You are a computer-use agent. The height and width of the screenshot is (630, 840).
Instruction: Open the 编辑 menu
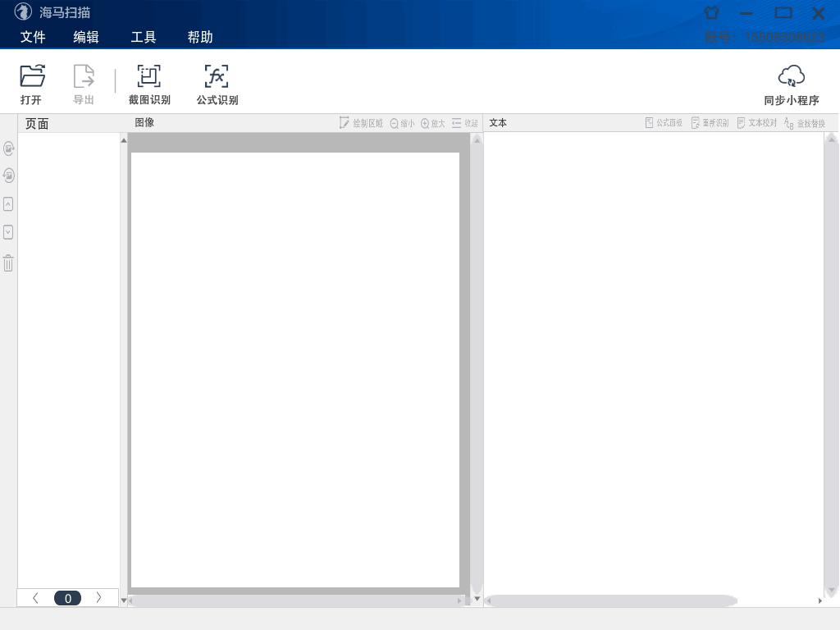click(85, 37)
